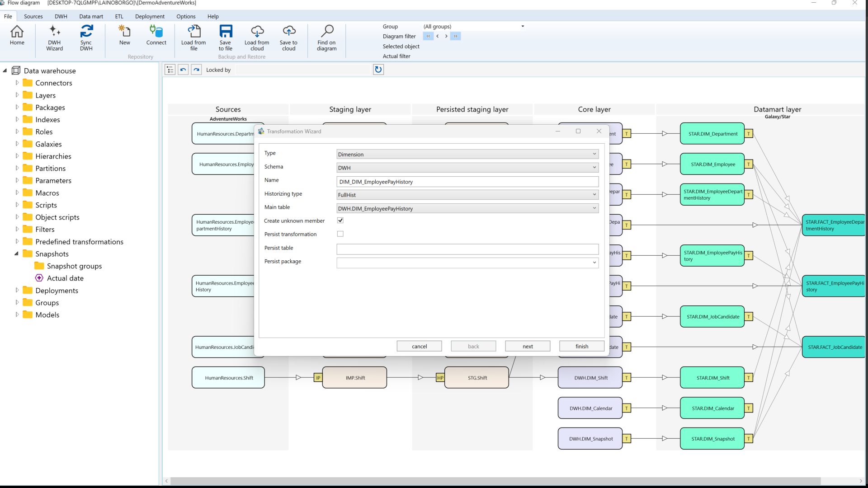Jump to first diagram filter
This screenshot has height=488, width=868.
pos(428,36)
